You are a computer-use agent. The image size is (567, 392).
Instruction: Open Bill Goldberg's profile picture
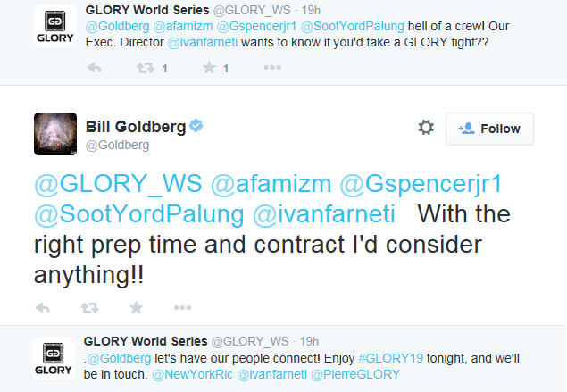55,134
